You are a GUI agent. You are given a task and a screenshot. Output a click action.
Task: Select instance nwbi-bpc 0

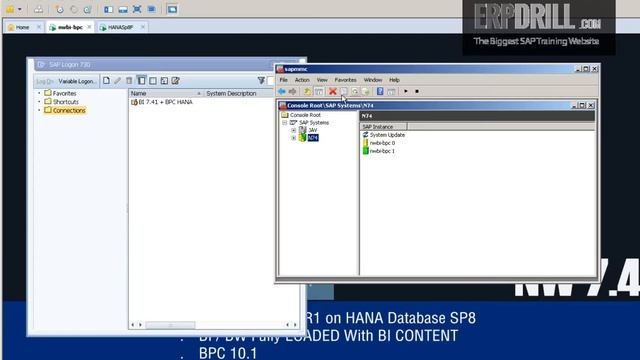382,143
